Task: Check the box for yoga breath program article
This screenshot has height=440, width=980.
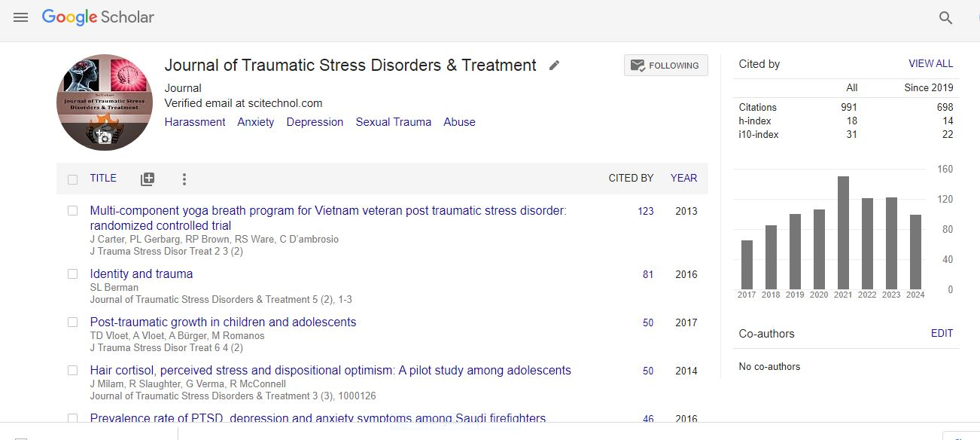Action: [x=73, y=211]
